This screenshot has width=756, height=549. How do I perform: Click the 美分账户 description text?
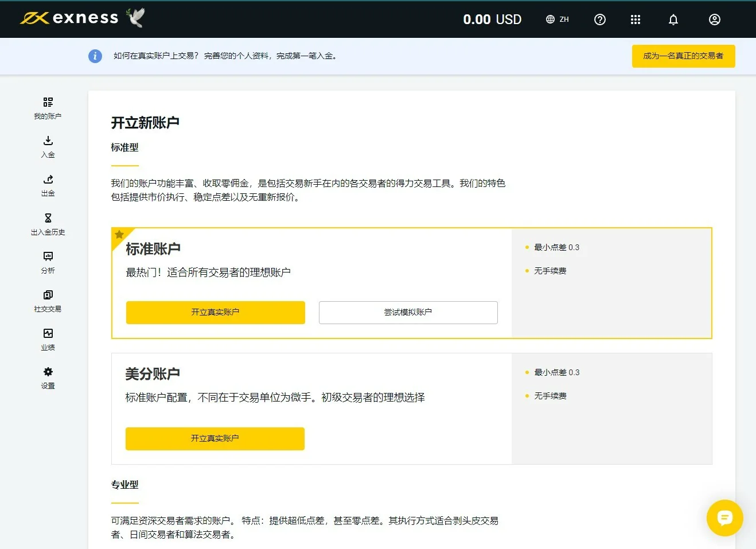point(275,398)
